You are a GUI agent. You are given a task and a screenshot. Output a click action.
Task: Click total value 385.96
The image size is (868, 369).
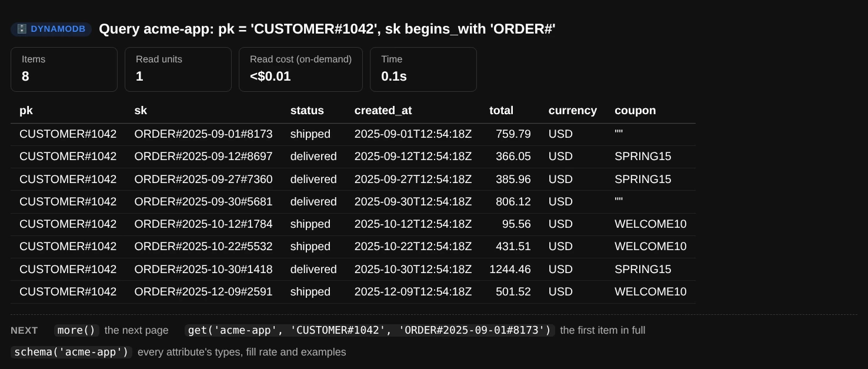click(513, 179)
